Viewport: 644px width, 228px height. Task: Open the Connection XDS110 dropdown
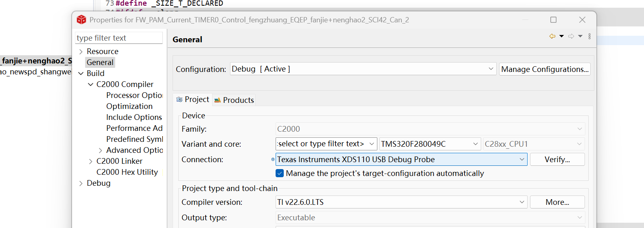coord(401,159)
